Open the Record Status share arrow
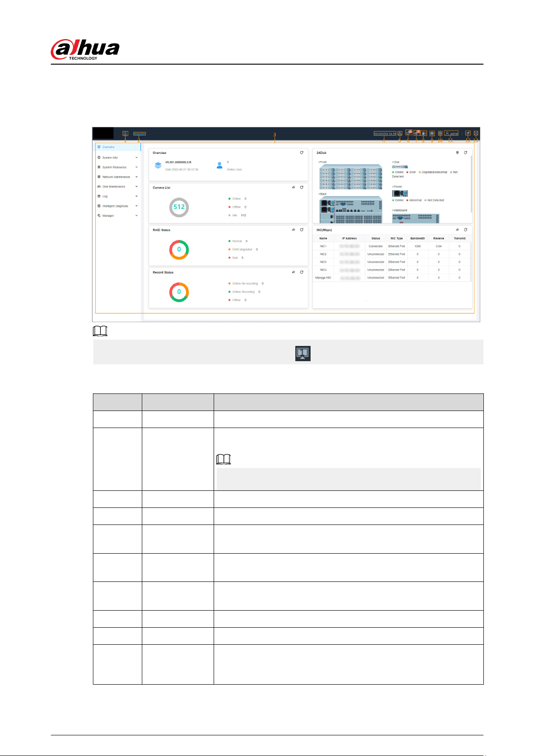Viewport: 535px width, 756px height. click(x=294, y=272)
